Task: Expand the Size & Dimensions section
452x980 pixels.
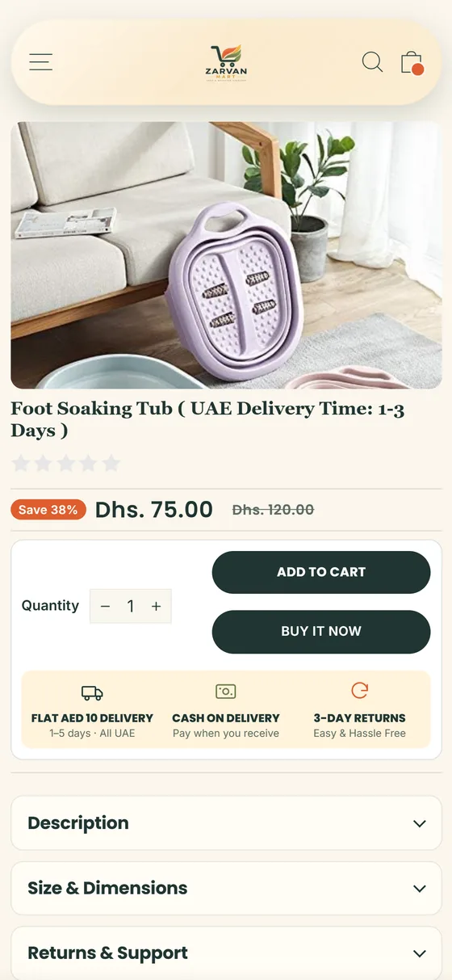Action: tap(226, 888)
